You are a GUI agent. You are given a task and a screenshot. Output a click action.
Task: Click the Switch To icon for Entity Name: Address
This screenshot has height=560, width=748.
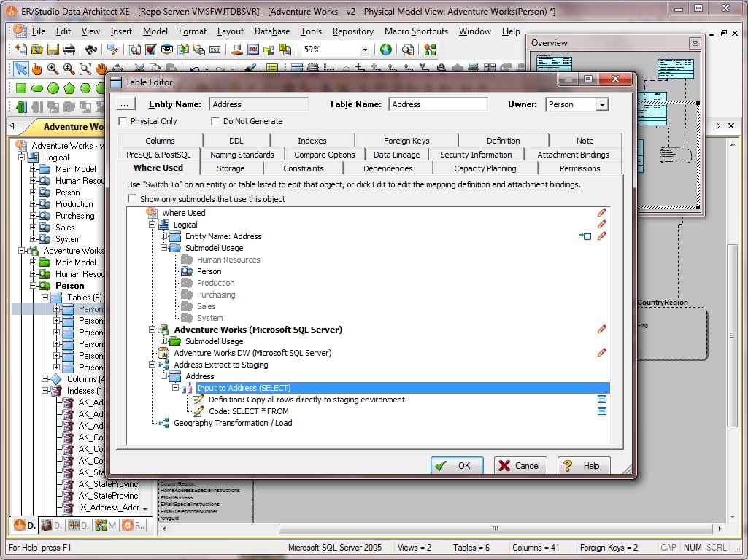(585, 236)
